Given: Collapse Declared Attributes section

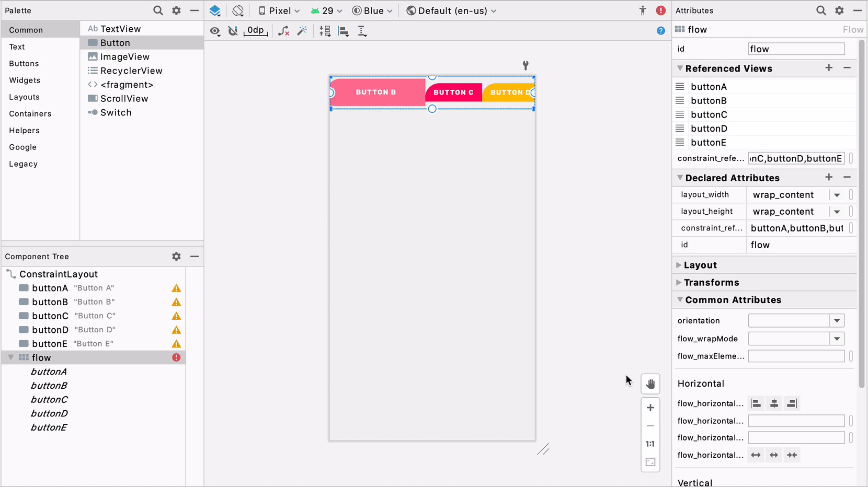Looking at the screenshot, I should (680, 178).
